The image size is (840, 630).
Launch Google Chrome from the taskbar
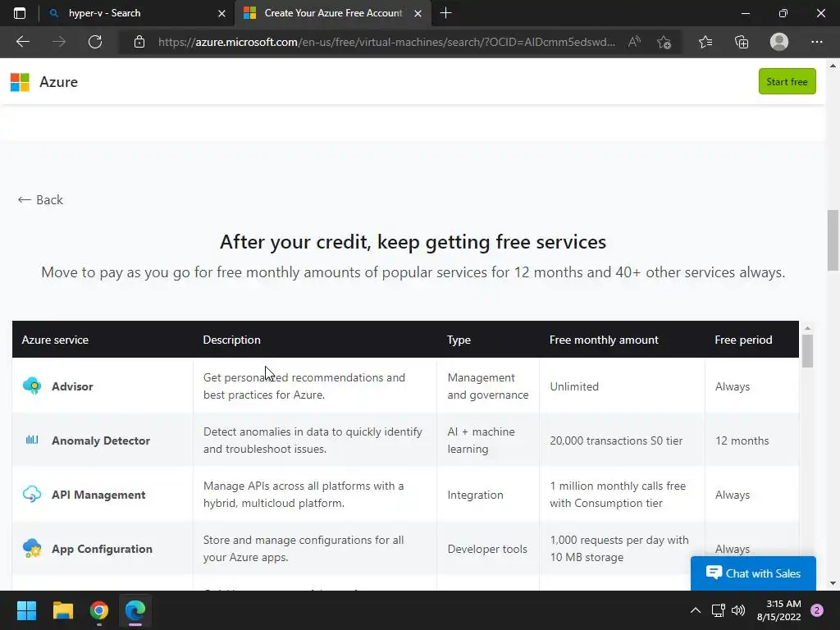click(99, 610)
